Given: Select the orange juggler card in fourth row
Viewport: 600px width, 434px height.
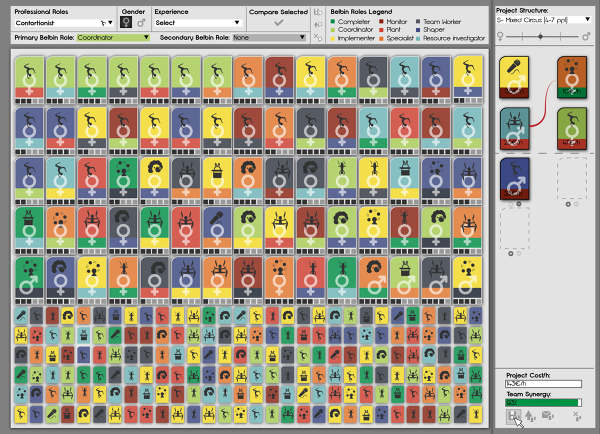Looking at the screenshot, I should pyautogui.click(x=61, y=230).
